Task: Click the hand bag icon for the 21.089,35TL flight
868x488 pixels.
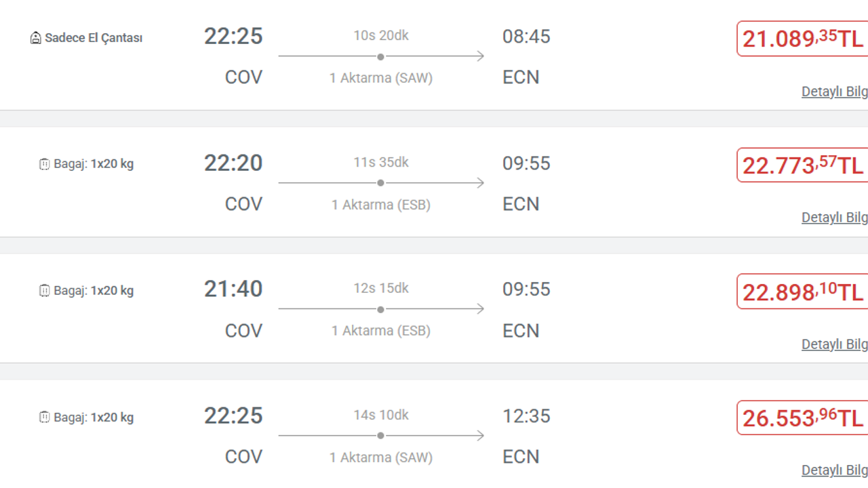Action: 36,38
